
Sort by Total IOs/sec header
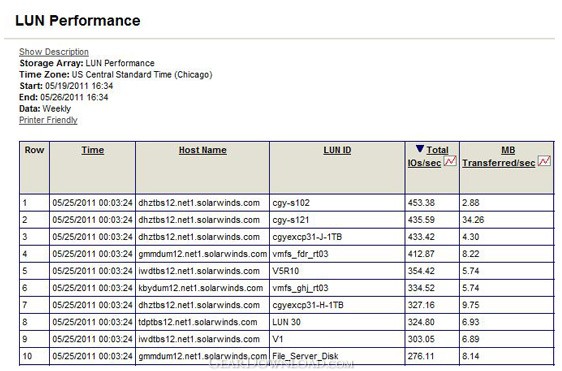click(x=428, y=157)
